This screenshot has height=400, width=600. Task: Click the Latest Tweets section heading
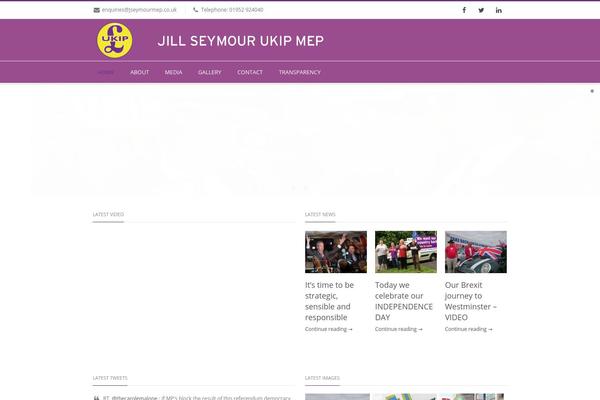tap(110, 378)
